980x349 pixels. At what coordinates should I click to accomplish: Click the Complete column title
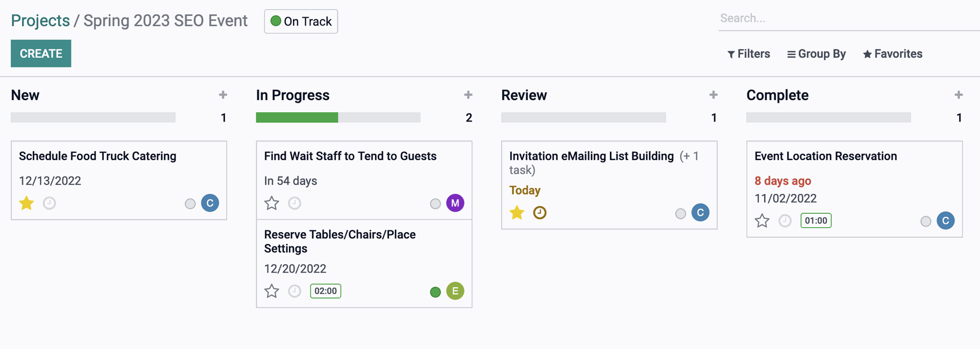coord(777,95)
